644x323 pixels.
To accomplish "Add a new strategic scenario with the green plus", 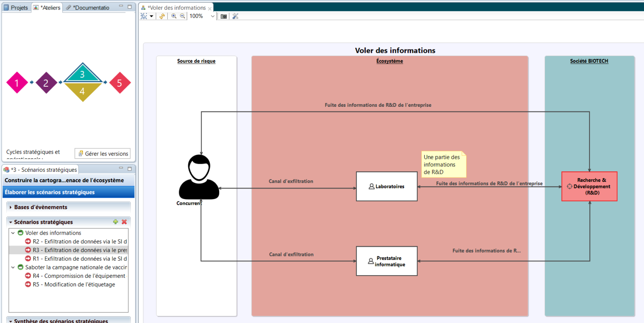I will [x=116, y=222].
